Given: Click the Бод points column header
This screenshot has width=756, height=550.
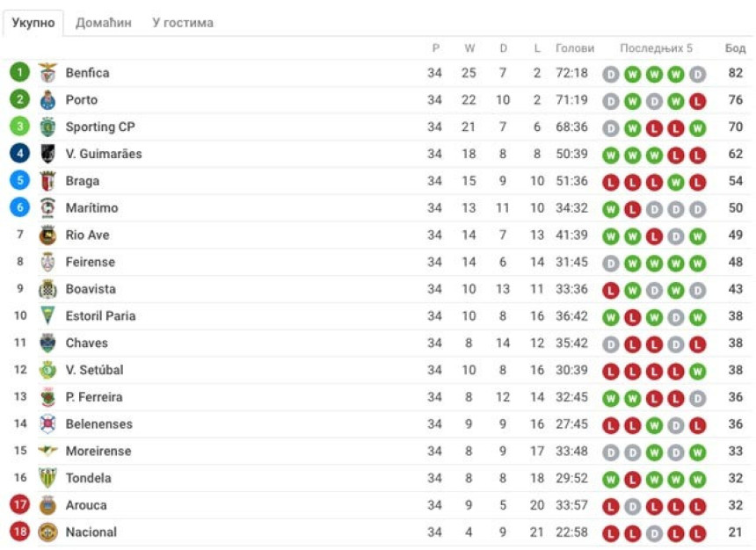Looking at the screenshot, I should pyautogui.click(x=735, y=47).
